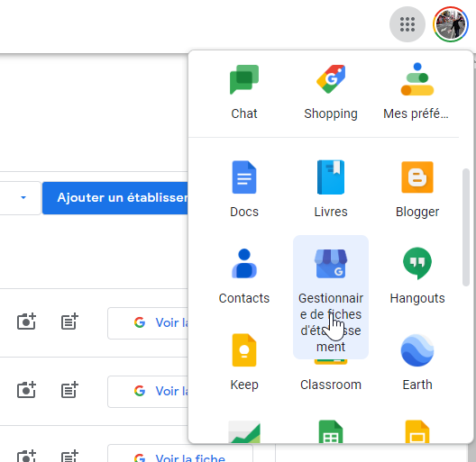Click Ajouter un établissement button
This screenshot has height=462, width=476.
(115, 198)
